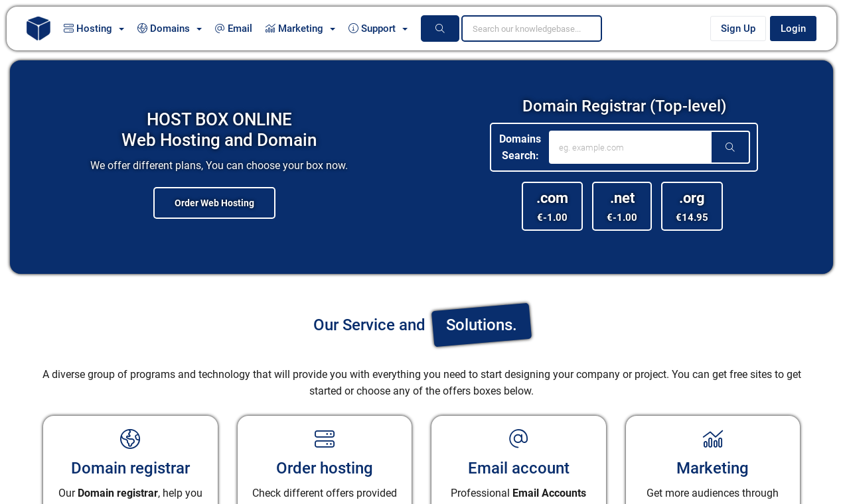Click the server icon above Order hosting card
Screen dimensions: 843x504
[324, 438]
